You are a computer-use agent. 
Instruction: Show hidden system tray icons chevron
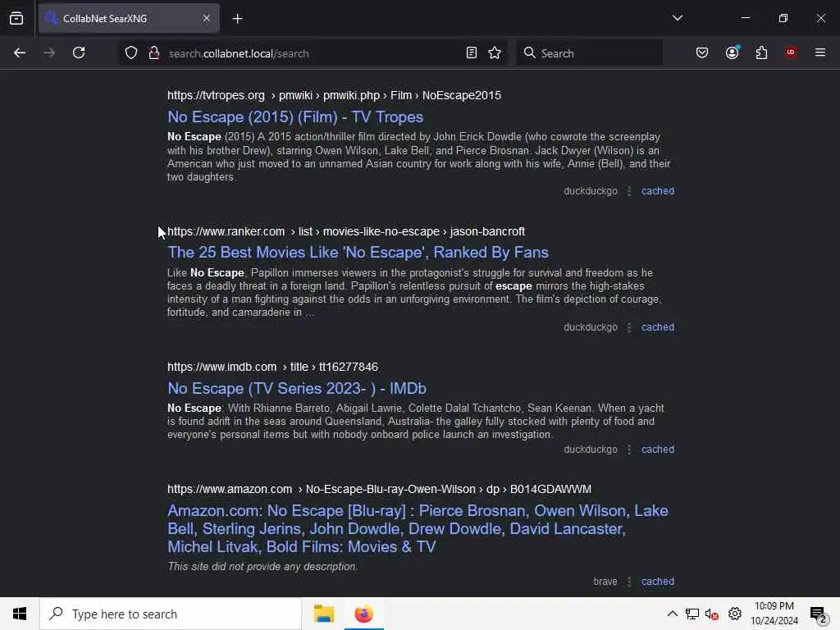tap(672, 614)
